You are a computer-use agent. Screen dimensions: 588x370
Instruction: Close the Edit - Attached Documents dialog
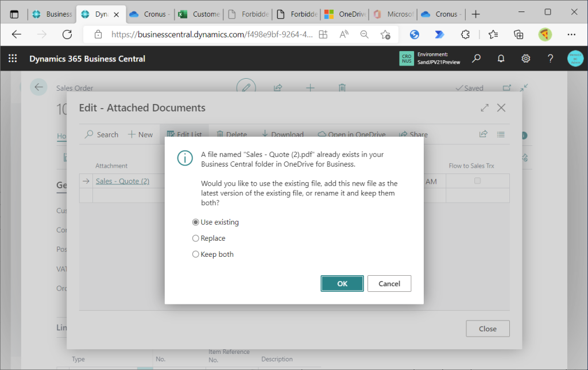(501, 107)
